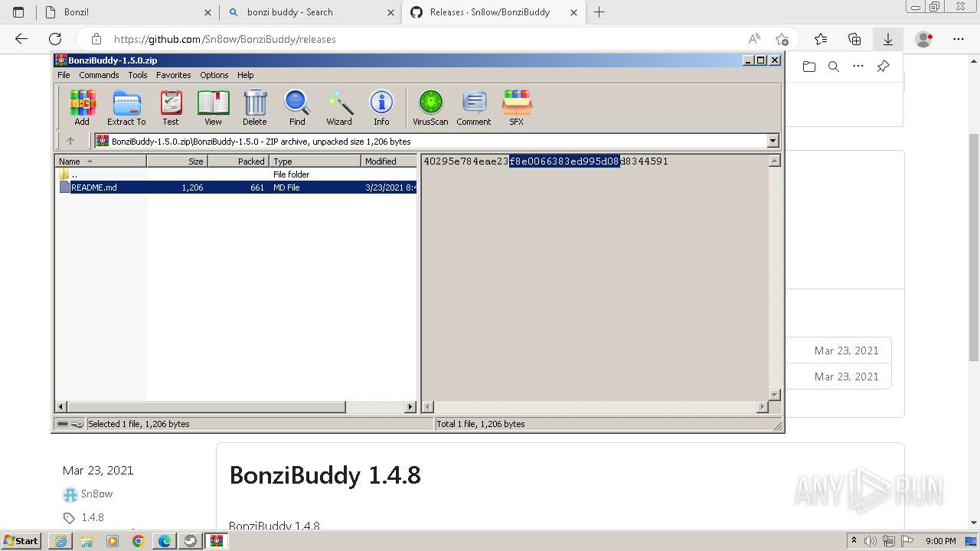This screenshot has width=980, height=551.
Task: Click the taskbar clock 9:00 PM
Action: (941, 541)
